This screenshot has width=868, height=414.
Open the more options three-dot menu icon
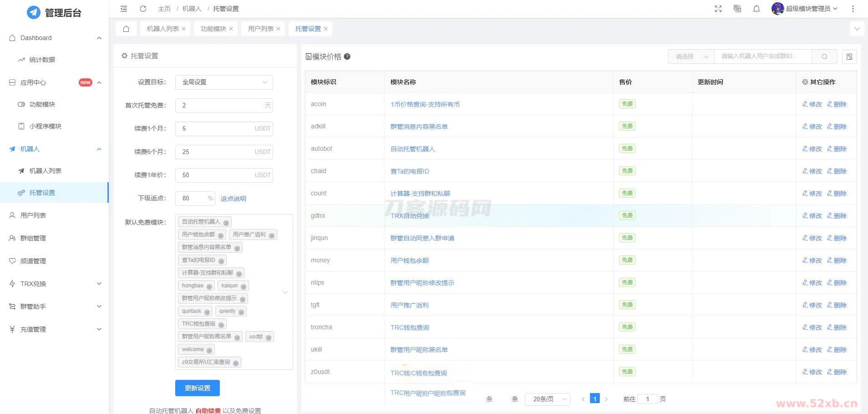[853, 8]
